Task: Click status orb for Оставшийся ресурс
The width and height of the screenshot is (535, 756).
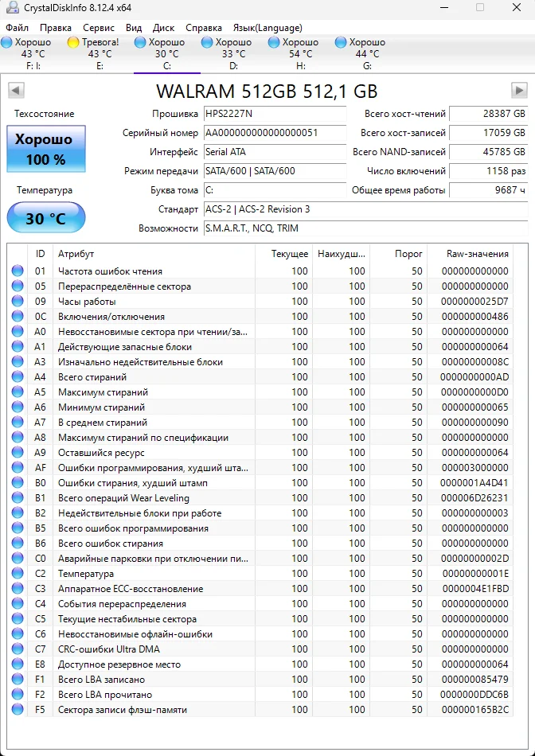Action: [18, 452]
